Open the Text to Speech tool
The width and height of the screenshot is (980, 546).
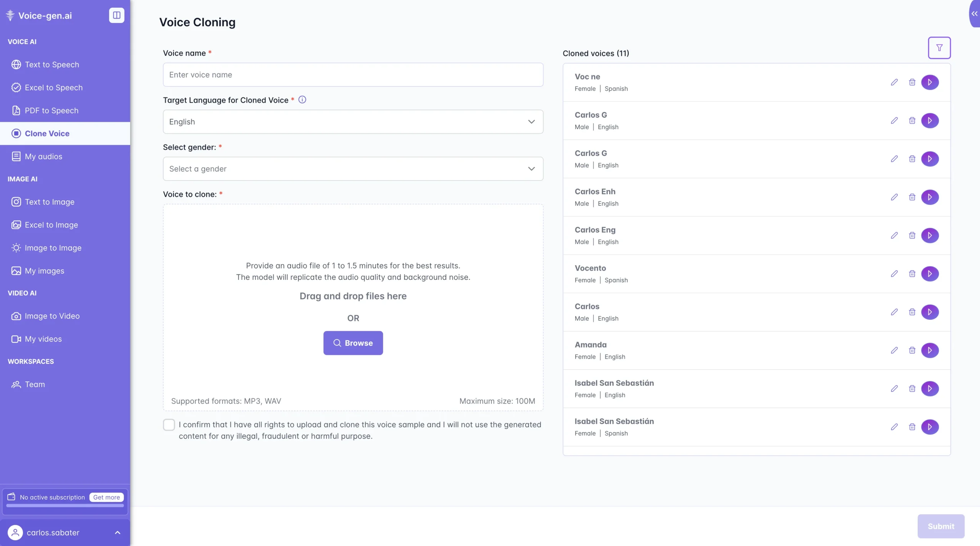[52, 64]
